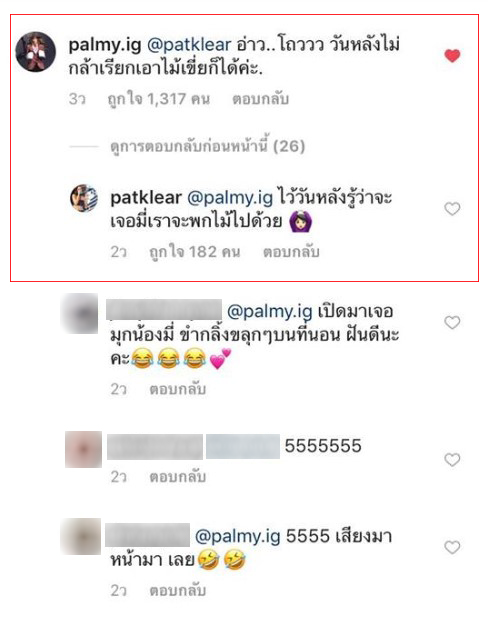
Task: Click patklear username in the reply
Action: (146, 198)
